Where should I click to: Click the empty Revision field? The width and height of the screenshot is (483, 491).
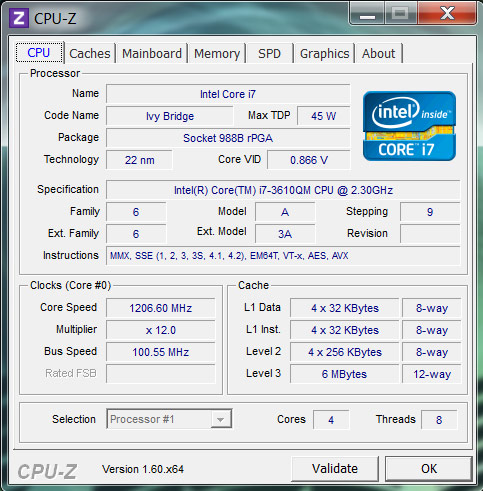click(430, 234)
